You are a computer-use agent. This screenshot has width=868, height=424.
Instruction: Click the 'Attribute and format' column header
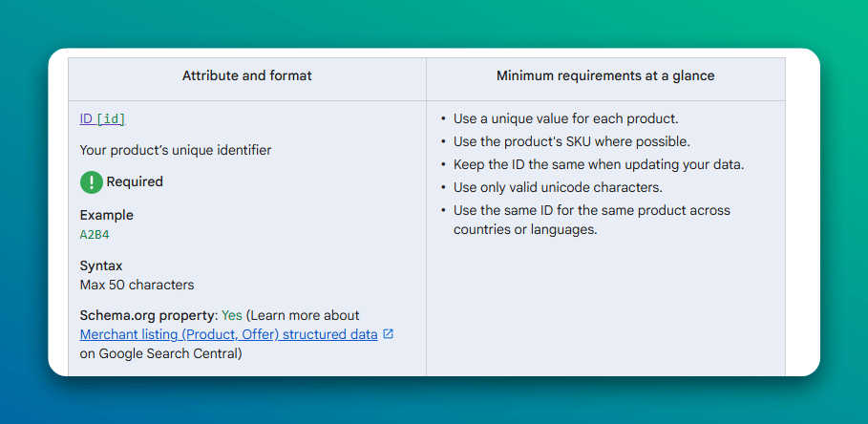pos(246,75)
